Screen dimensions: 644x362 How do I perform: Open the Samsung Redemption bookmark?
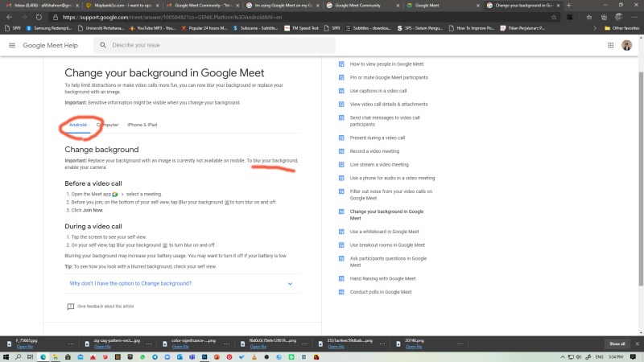coord(49,28)
